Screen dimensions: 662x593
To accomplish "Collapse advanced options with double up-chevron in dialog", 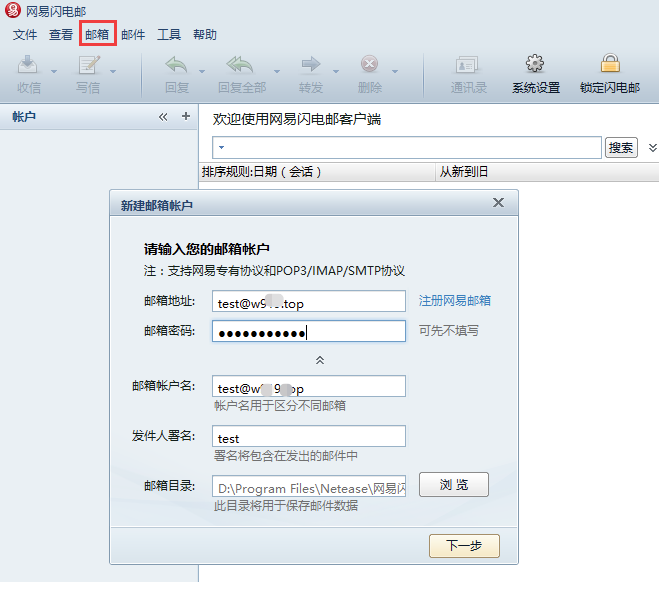I will pyautogui.click(x=320, y=360).
